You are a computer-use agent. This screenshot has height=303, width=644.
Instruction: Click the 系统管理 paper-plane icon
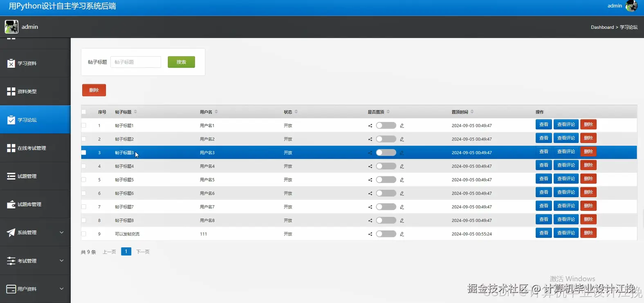tap(11, 233)
